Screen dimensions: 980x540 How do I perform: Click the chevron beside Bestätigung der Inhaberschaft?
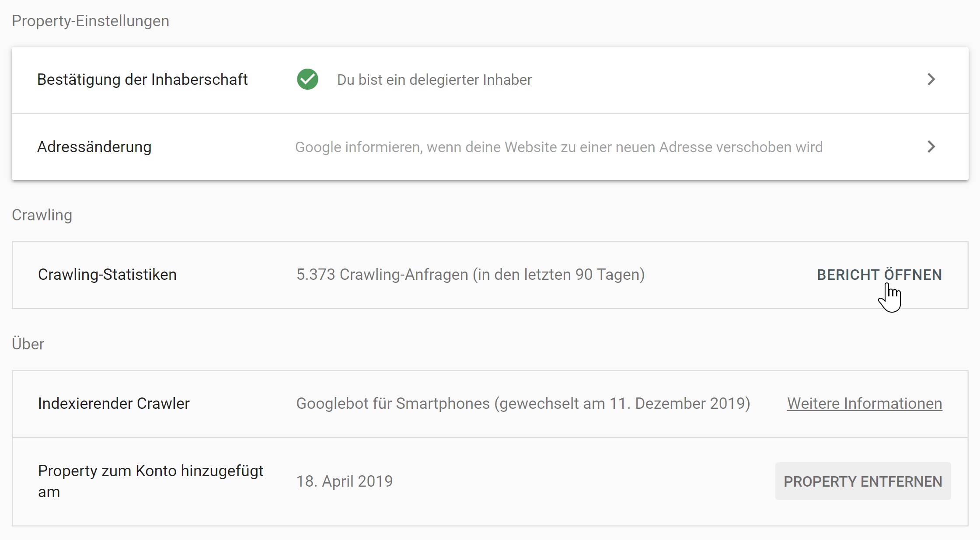(x=931, y=80)
